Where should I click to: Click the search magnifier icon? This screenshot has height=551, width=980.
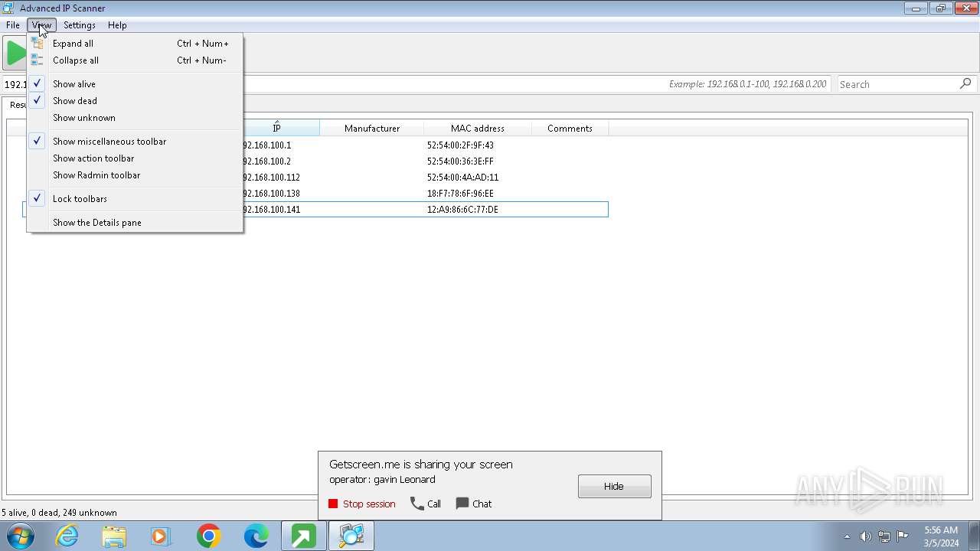pyautogui.click(x=965, y=84)
